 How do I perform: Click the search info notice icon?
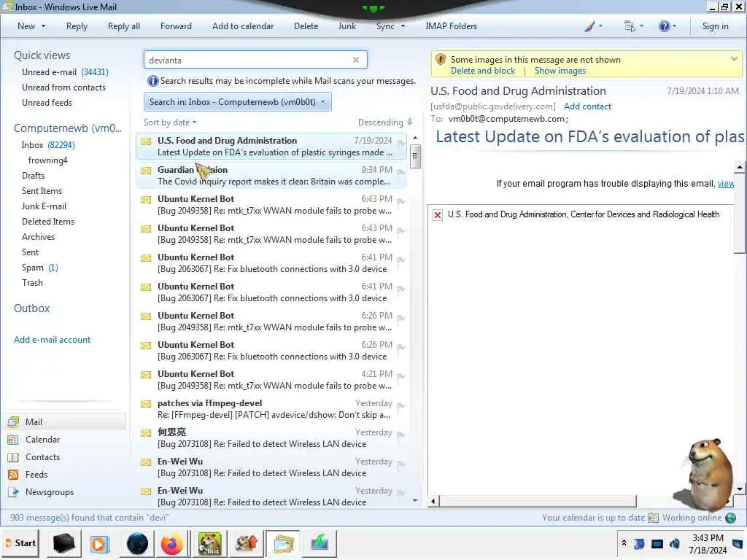(x=152, y=81)
